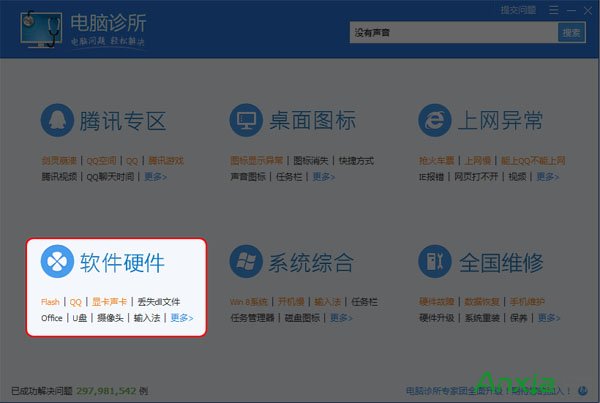Viewport: 600px width, 403px height.
Task: Open the 丢失dll文件 link
Action: coord(159,301)
